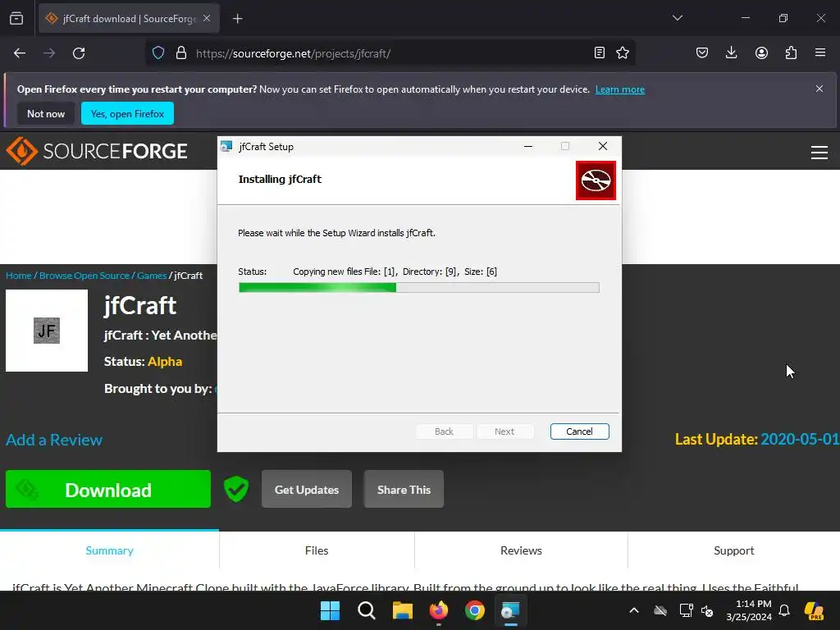This screenshot has width=840, height=630.
Task: Click the Firefox back arrow
Action: pyautogui.click(x=20, y=53)
